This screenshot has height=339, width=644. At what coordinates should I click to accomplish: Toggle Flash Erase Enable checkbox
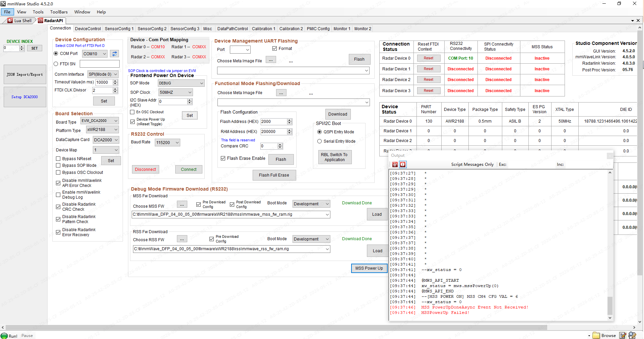tap(223, 158)
